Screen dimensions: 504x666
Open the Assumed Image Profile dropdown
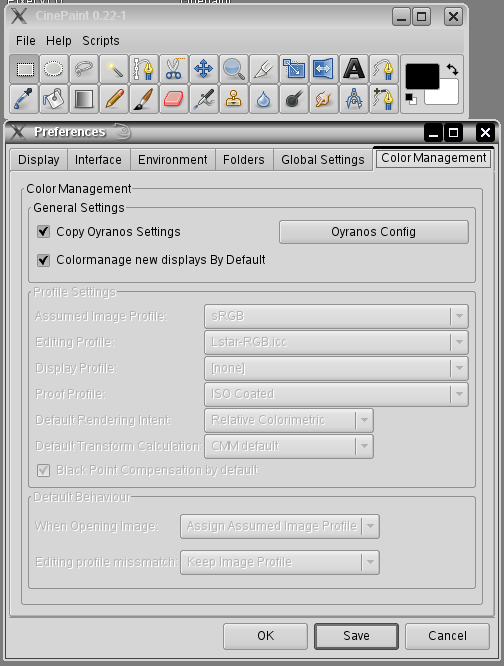tap(336, 316)
